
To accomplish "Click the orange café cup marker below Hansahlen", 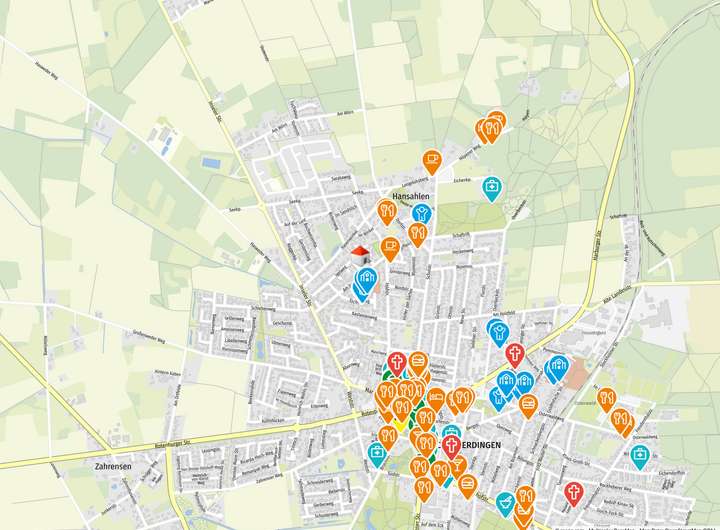I will 390,245.
